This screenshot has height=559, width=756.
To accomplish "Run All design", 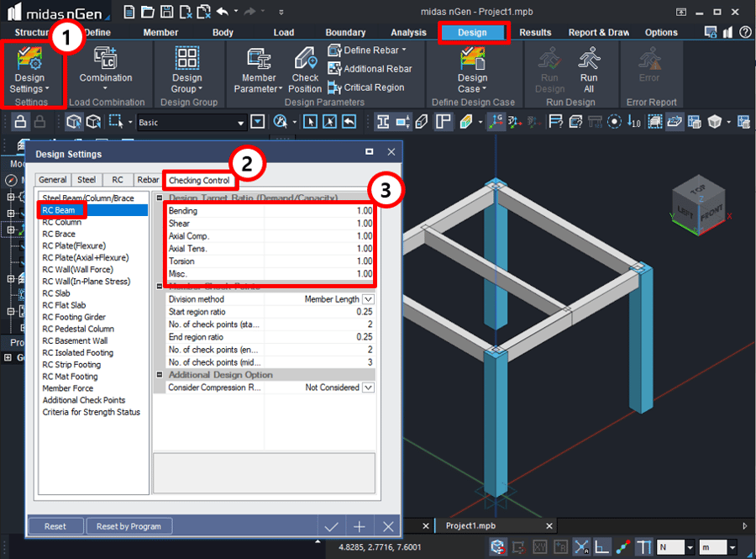I will 589,70.
